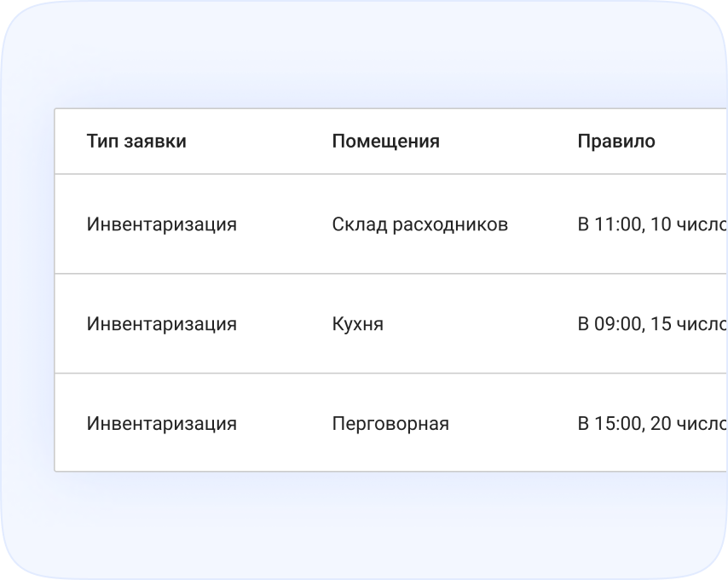
Task: Sort the table by the Тип заявки column
Action: tap(136, 141)
